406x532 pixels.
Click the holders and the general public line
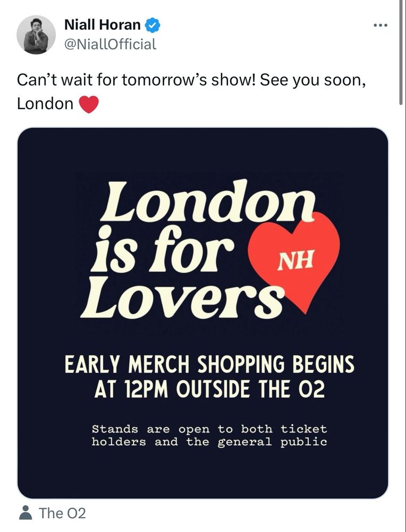point(209,442)
